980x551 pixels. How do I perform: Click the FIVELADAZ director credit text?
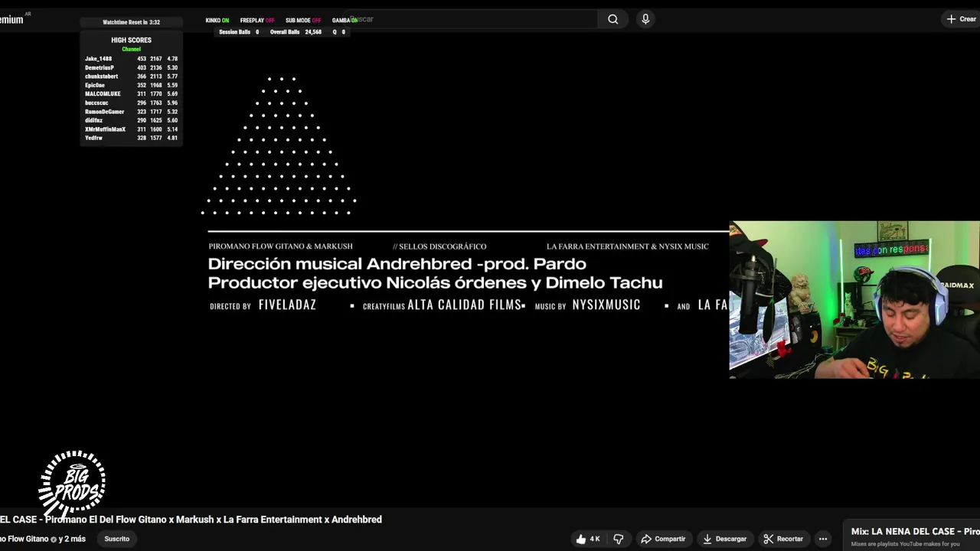[287, 305]
